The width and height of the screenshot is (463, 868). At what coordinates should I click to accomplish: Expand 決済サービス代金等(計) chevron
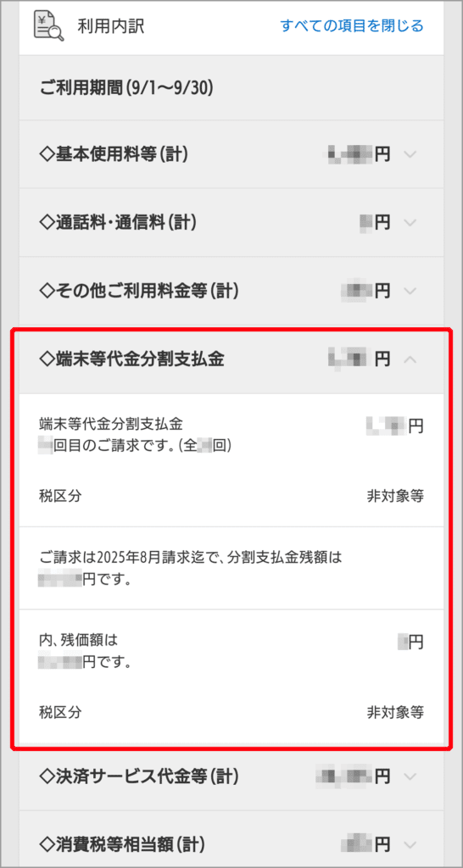tap(410, 776)
